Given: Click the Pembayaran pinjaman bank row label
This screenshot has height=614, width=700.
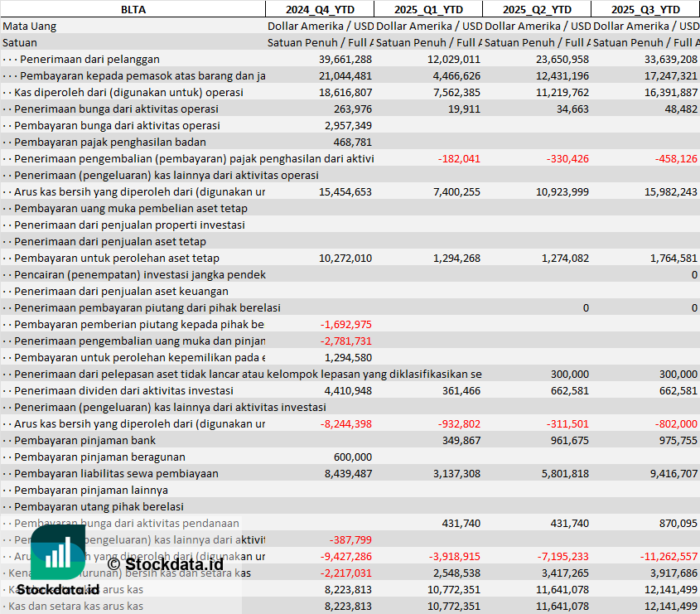Looking at the screenshot, I should [x=84, y=440].
